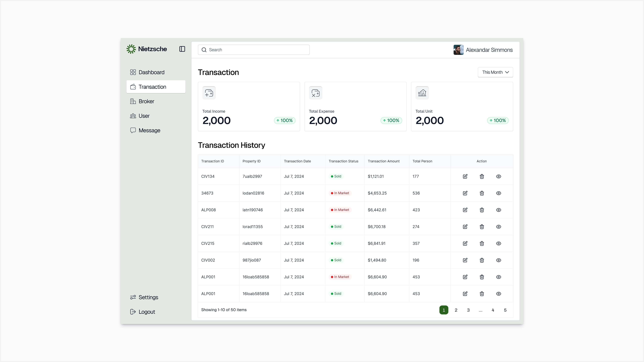Open Alexandar Simmons profile menu
Screen dimensions: 644x362
click(483, 50)
